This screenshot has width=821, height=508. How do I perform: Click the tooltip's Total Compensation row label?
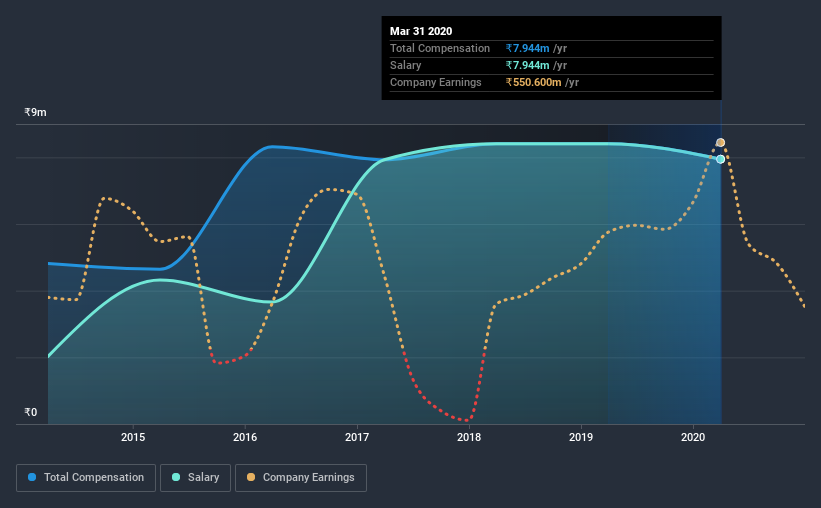coord(440,48)
